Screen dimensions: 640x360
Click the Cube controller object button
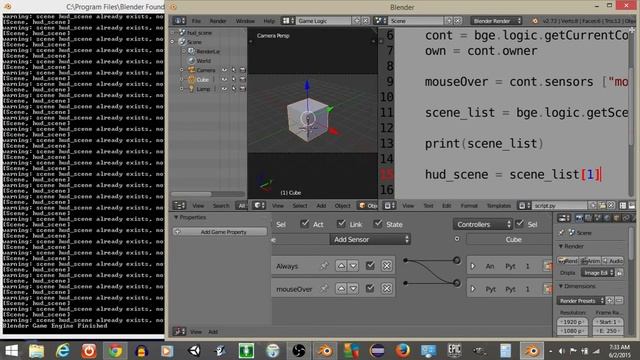tap(509, 240)
